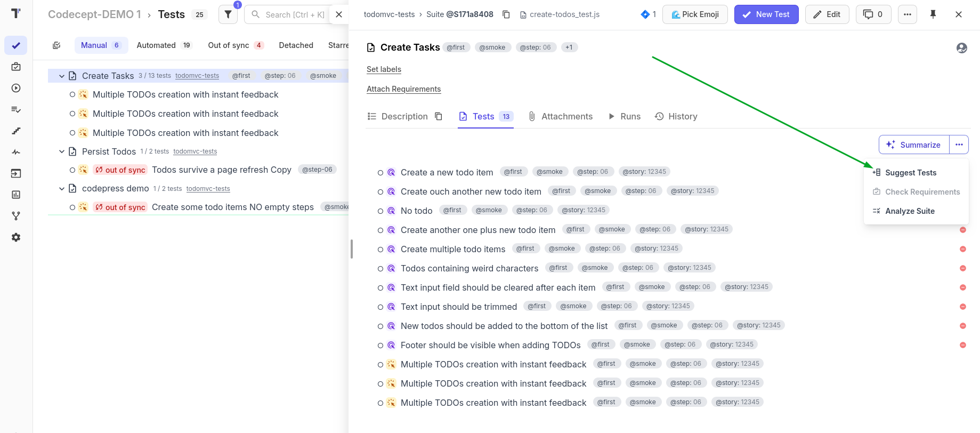Collapse the codepress demo suite
Image resolution: width=980 pixels, height=433 pixels.
(62, 189)
